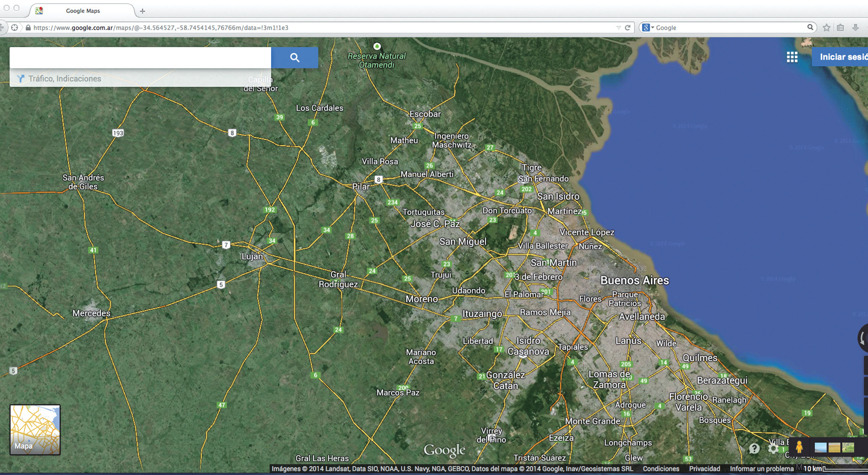Click the Iniciar sesión button
Image resolution: width=868 pixels, height=475 pixels.
pyautogui.click(x=842, y=57)
